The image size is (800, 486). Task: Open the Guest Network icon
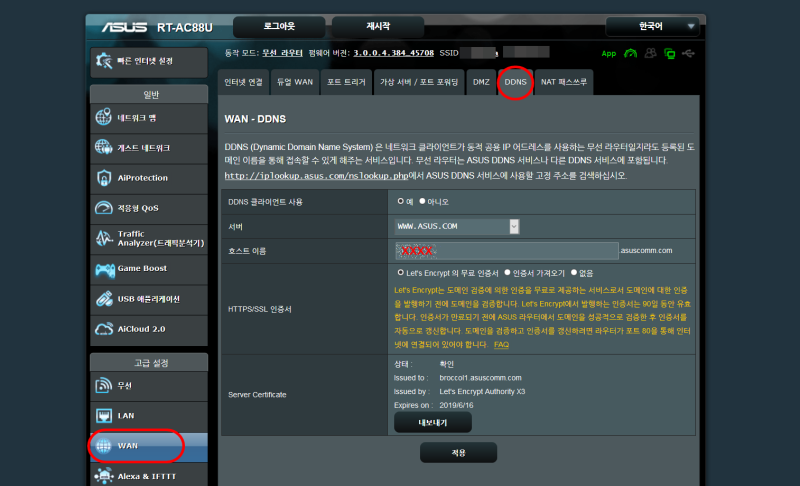pyautogui.click(x=104, y=147)
